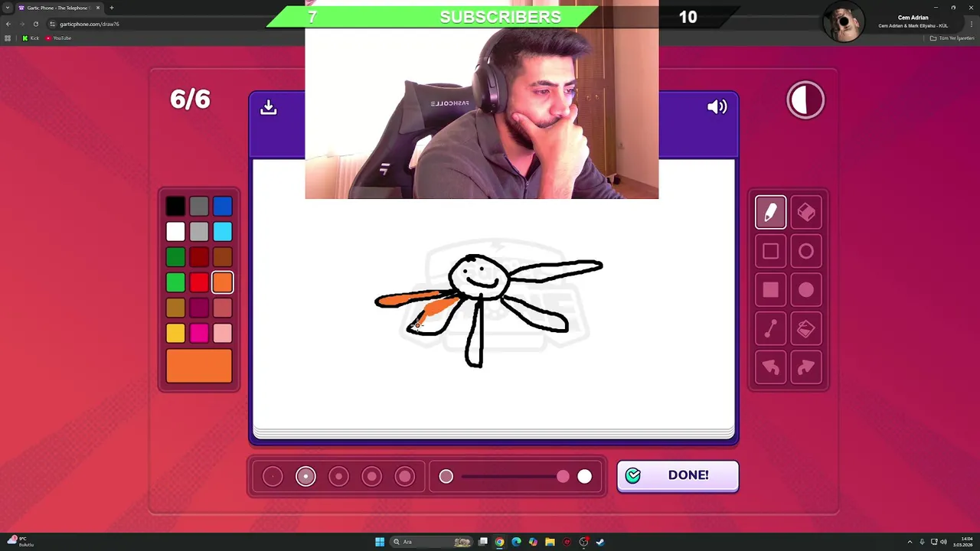
Task: Pick the bright red color swatch
Action: 199,282
